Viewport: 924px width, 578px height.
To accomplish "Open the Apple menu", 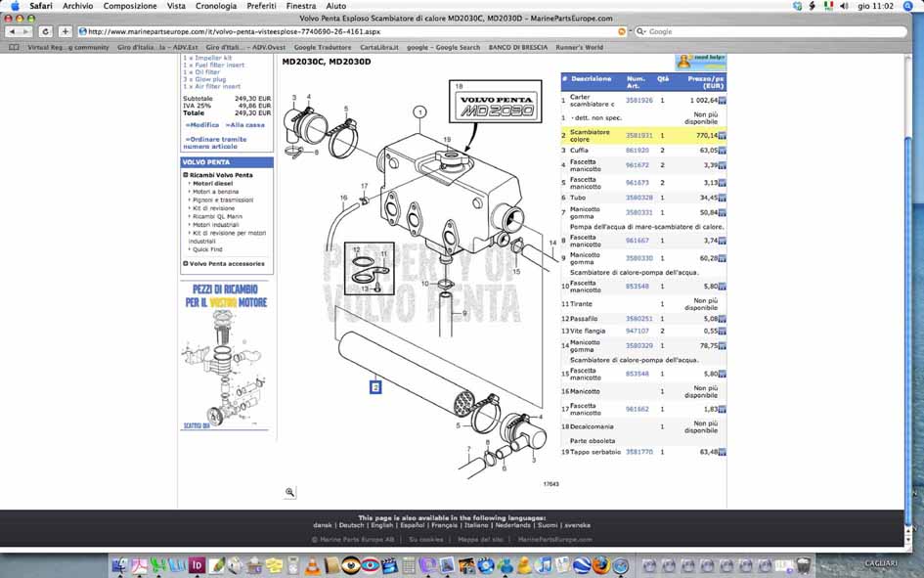I will (x=15, y=6).
